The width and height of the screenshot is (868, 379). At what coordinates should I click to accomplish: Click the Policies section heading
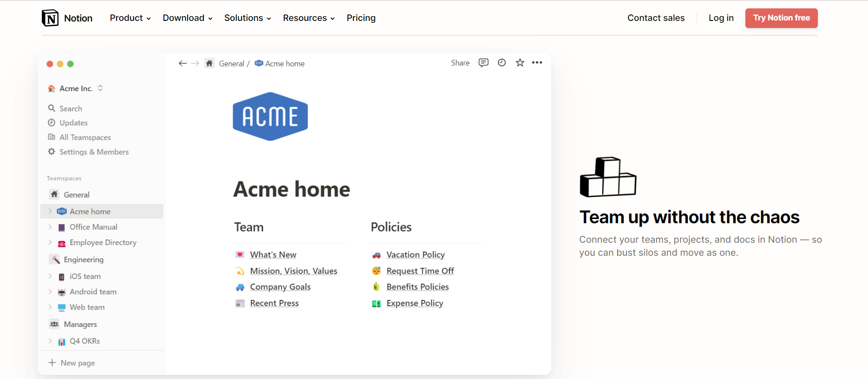(391, 227)
